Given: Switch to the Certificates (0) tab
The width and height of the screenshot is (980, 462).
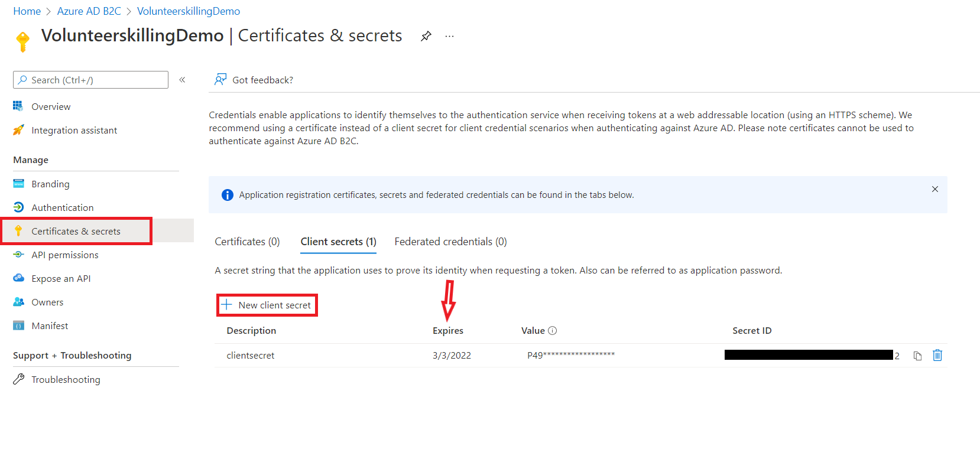Looking at the screenshot, I should click(x=247, y=242).
